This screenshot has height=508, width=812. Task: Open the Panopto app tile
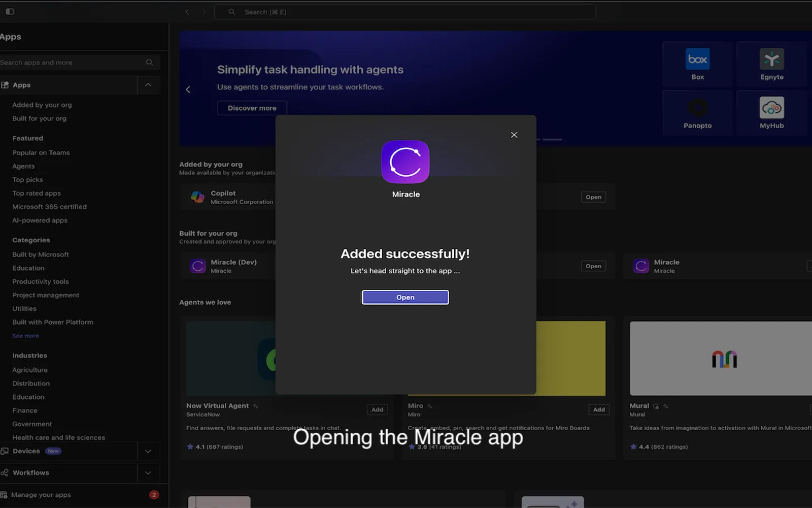pos(697,113)
